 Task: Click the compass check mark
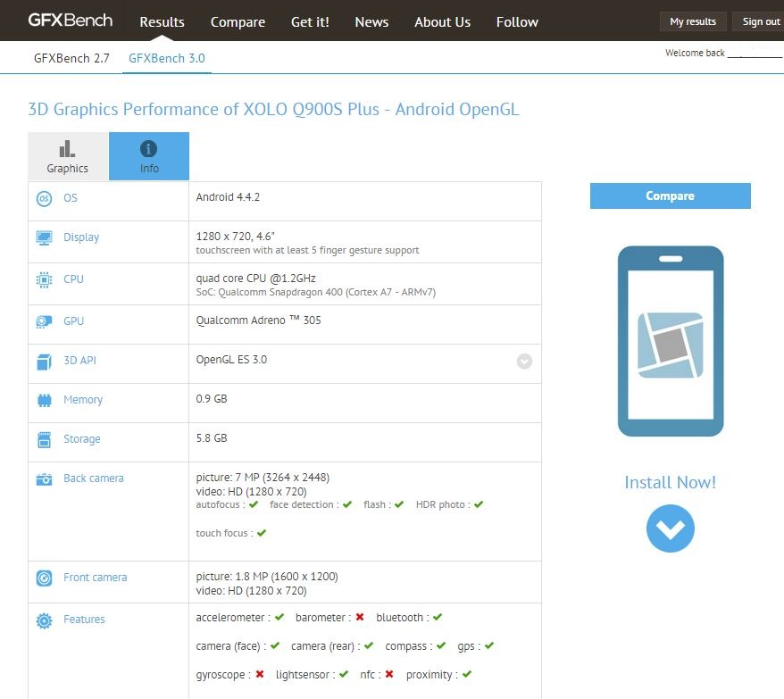[x=441, y=645]
